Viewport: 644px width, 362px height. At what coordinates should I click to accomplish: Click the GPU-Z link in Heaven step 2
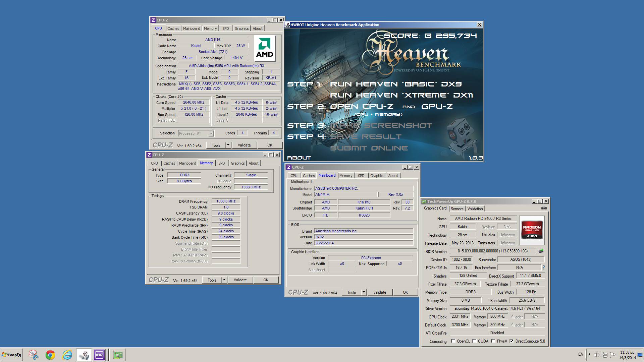[437, 107]
